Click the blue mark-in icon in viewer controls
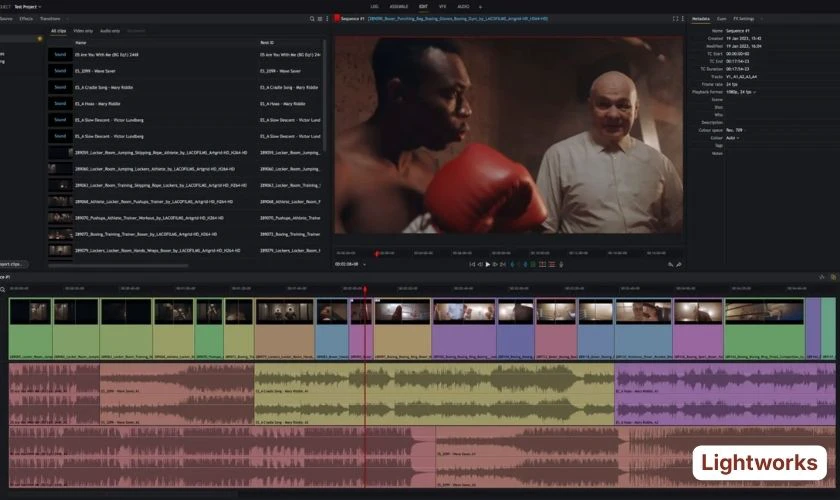The height and width of the screenshot is (500, 840). pos(512,264)
